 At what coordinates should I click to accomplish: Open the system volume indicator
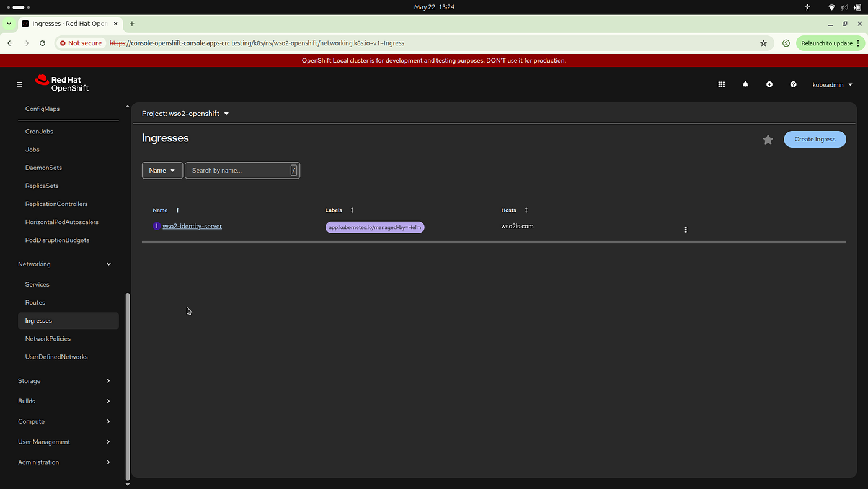coord(845,7)
